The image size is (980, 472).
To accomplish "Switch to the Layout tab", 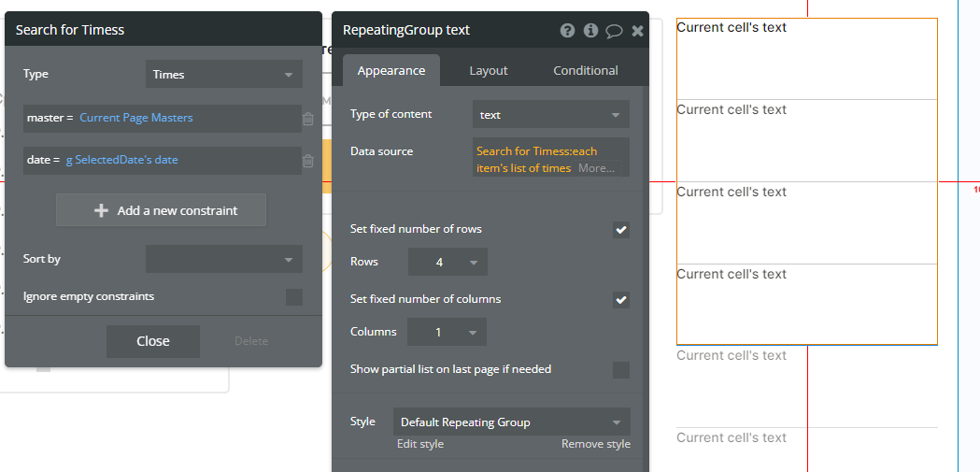I will coord(489,71).
